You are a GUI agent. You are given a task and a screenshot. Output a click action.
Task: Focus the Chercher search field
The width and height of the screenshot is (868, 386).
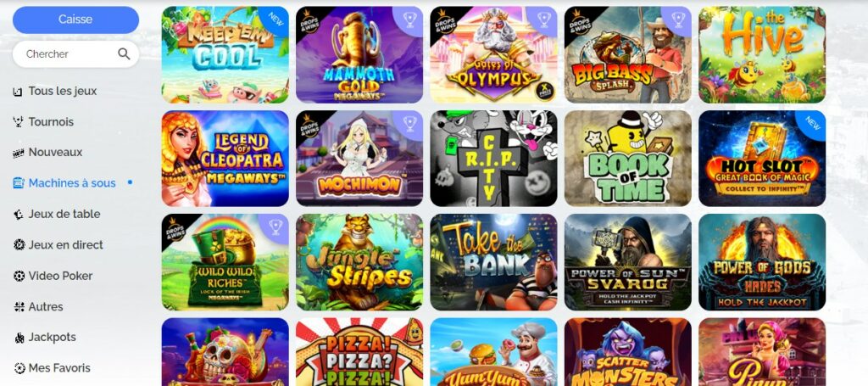tap(75, 53)
